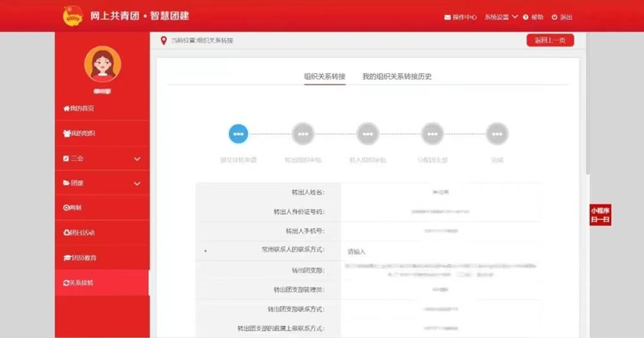This screenshot has height=338, width=644.
Task: Expand the 三会 sidebar menu chevron
Action: [x=137, y=158]
